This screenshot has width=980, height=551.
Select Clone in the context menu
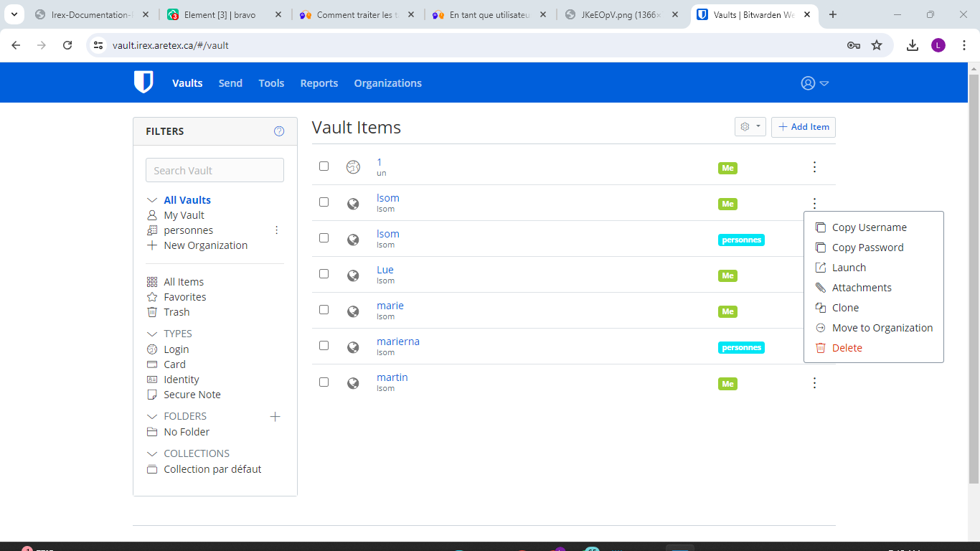pyautogui.click(x=873, y=308)
